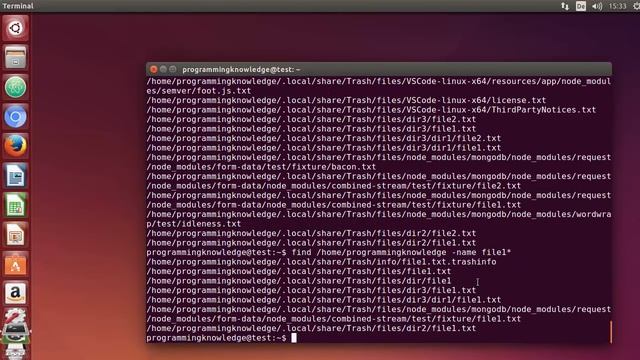640x360 pixels.
Task: Close the terminal window
Action: tap(153, 69)
